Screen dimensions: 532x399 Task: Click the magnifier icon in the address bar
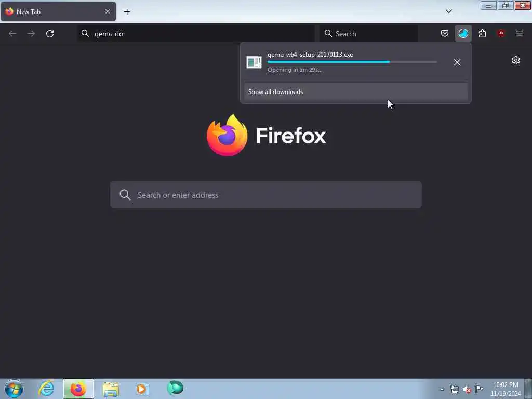(x=85, y=33)
